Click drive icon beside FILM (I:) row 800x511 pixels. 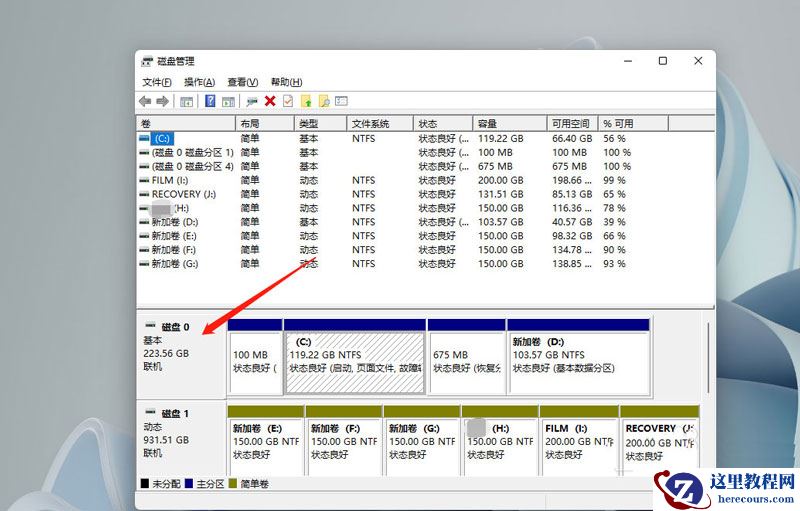144,180
